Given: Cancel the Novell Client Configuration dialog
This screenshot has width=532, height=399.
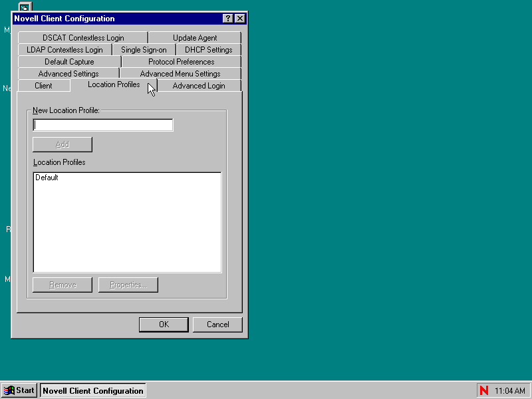Looking at the screenshot, I should tap(218, 325).
